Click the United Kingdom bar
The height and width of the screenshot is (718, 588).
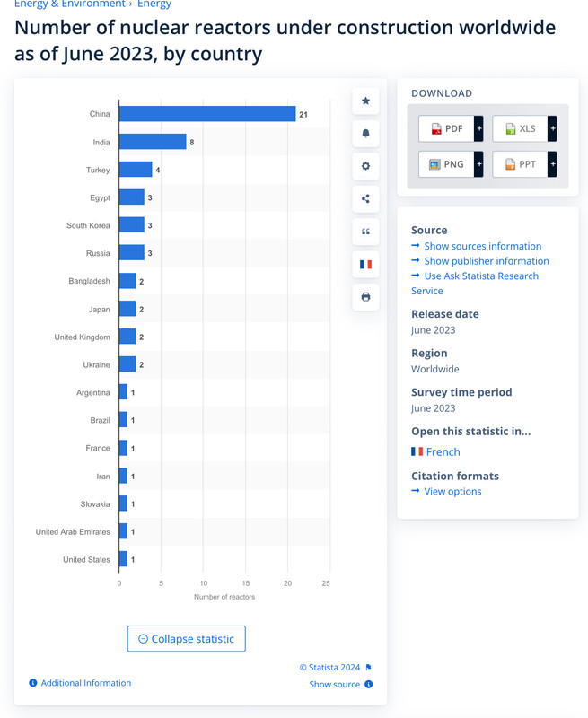tap(127, 336)
